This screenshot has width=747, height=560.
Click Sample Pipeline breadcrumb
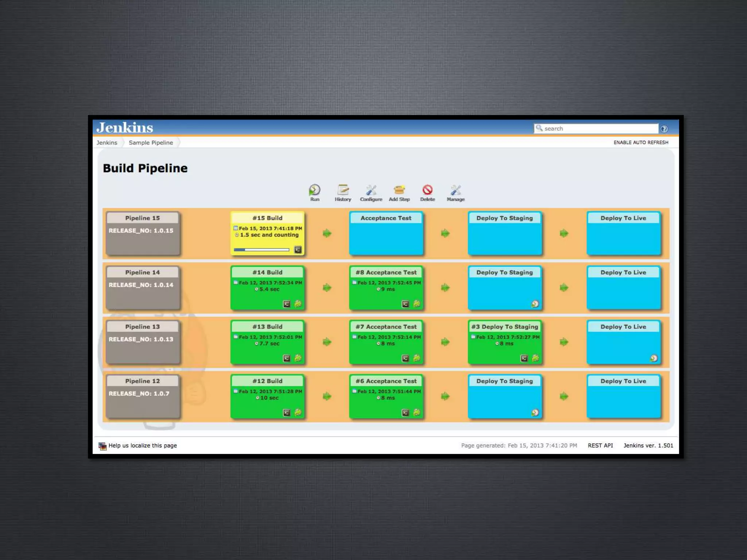(x=151, y=143)
